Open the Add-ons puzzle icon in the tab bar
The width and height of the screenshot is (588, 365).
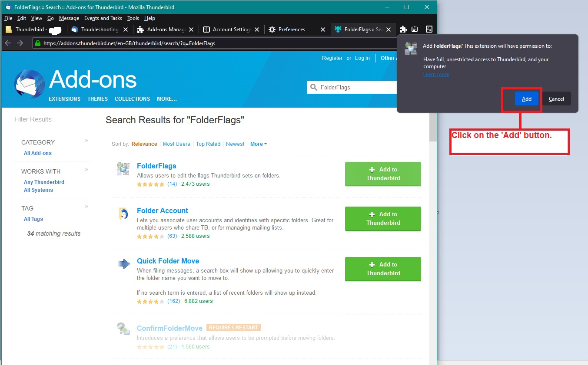(x=403, y=29)
